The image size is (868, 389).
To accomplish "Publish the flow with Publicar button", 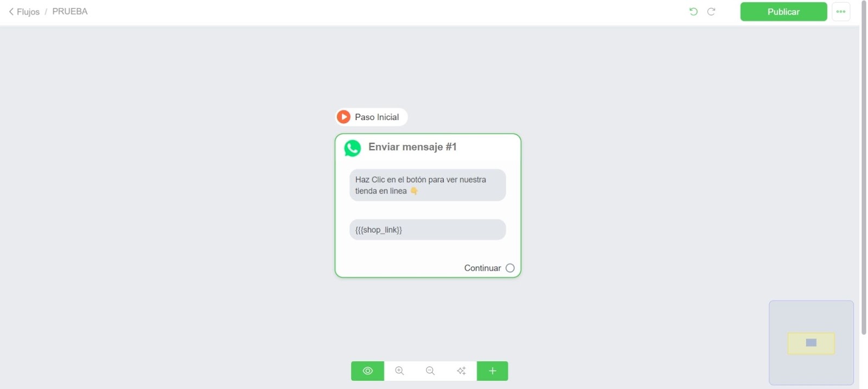I will [783, 11].
